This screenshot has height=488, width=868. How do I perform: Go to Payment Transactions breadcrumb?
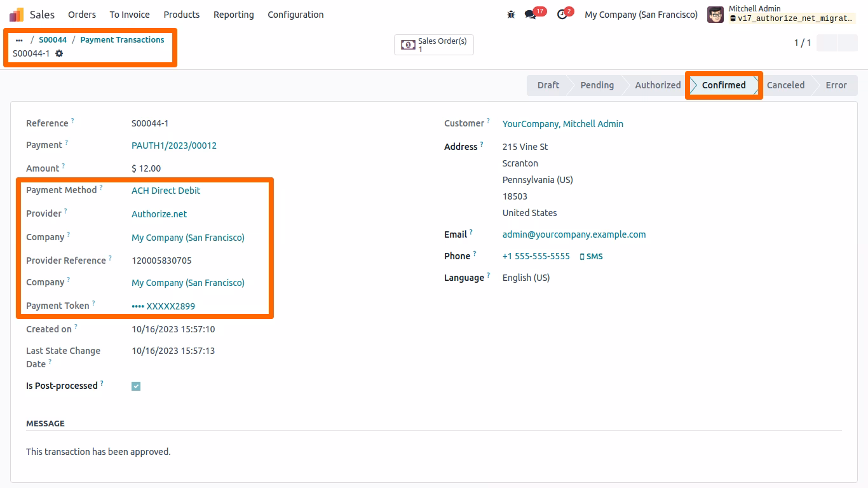click(122, 40)
